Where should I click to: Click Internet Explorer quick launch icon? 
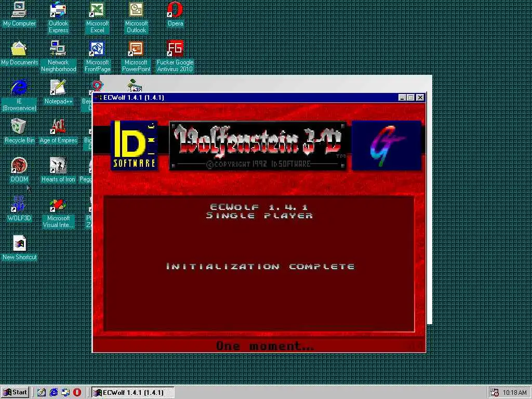point(54,392)
